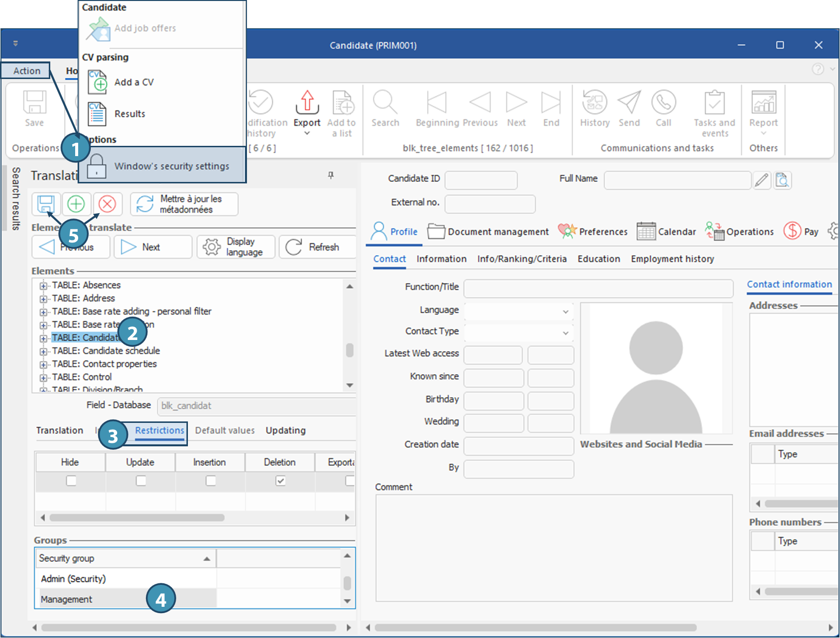Uncheck the Deletion restriction checkbox
840x638 pixels.
[x=281, y=481]
